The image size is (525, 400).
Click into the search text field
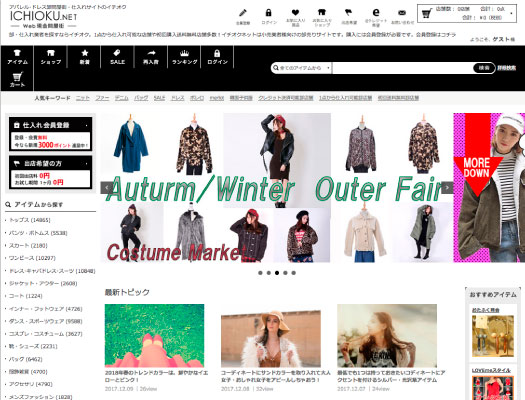[x=402, y=68]
